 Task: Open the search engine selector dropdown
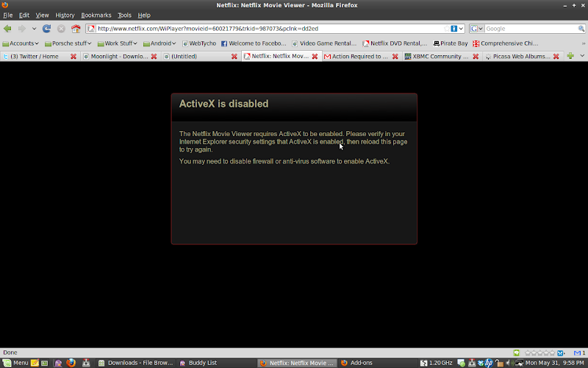477,29
